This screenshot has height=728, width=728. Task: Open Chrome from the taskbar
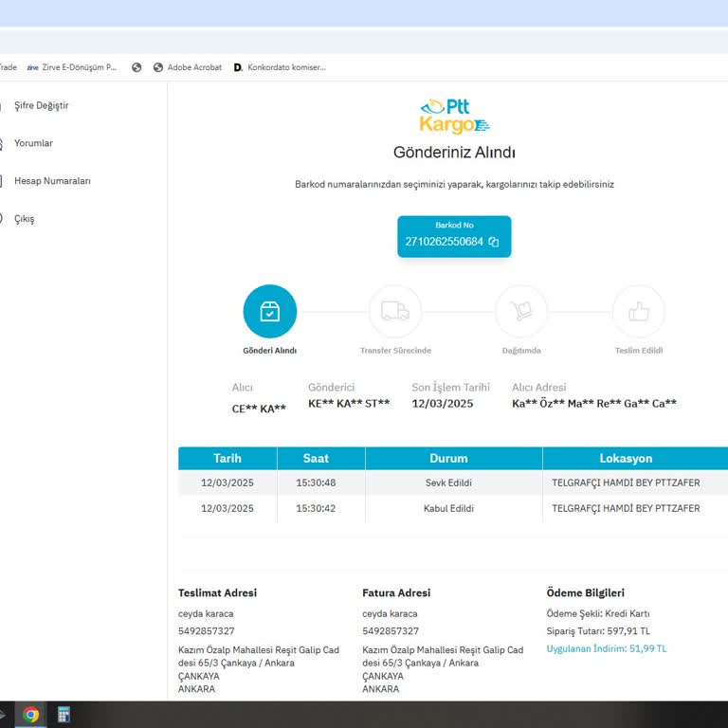pyautogui.click(x=30, y=715)
